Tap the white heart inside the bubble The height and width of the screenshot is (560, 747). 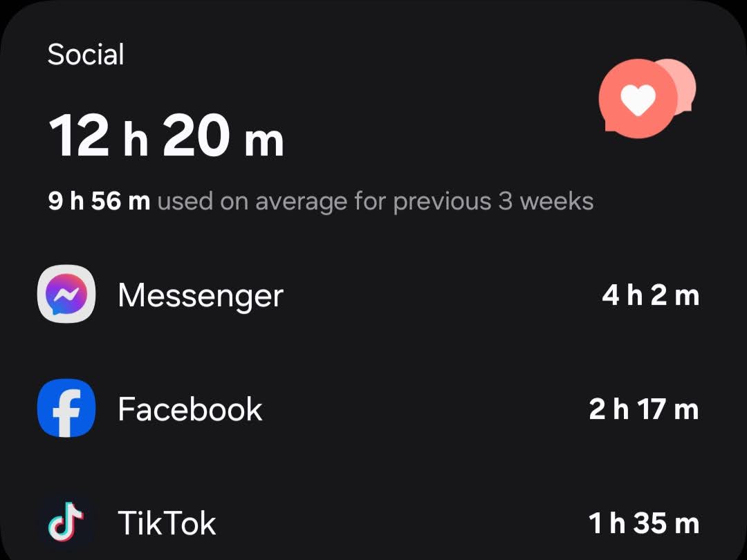[x=638, y=100]
